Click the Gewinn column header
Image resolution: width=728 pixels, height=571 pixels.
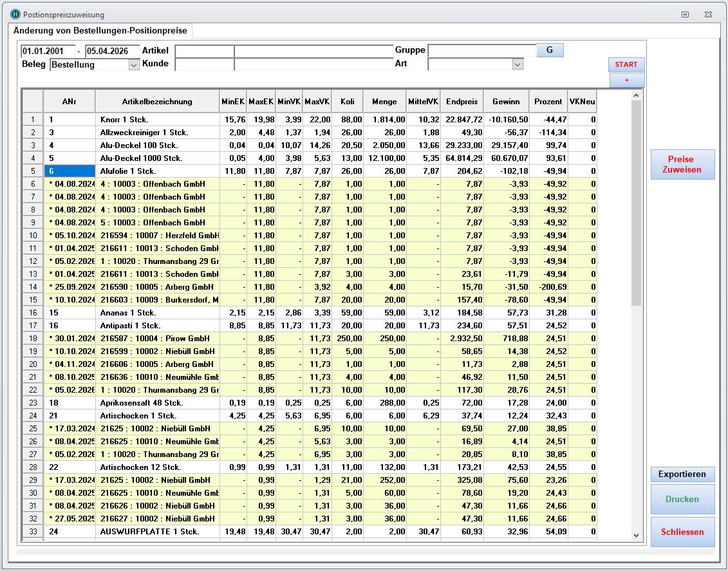pos(506,102)
